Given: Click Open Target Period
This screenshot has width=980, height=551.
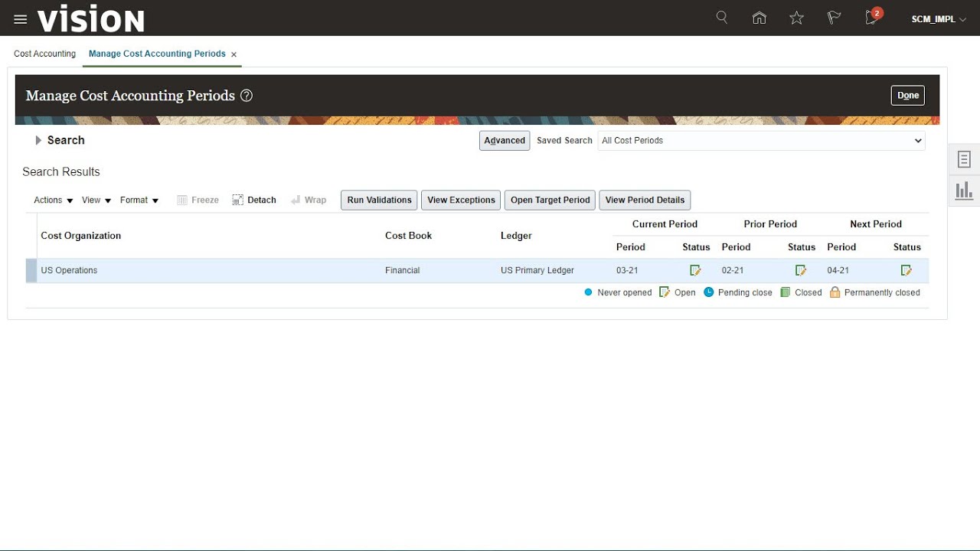Looking at the screenshot, I should (550, 201).
